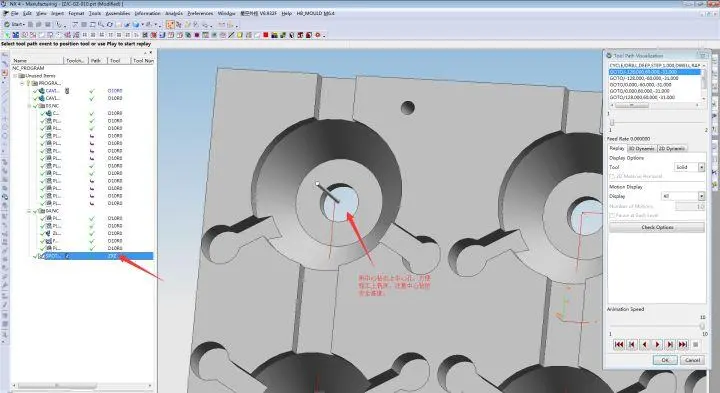Click OK in Tool Path Visualization
Image resolution: width=720 pixels, height=393 pixels.
665,360
